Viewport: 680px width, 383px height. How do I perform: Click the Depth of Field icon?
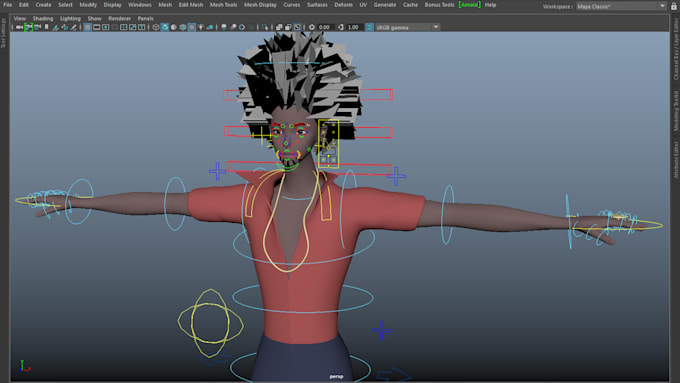pyautogui.click(x=251, y=27)
